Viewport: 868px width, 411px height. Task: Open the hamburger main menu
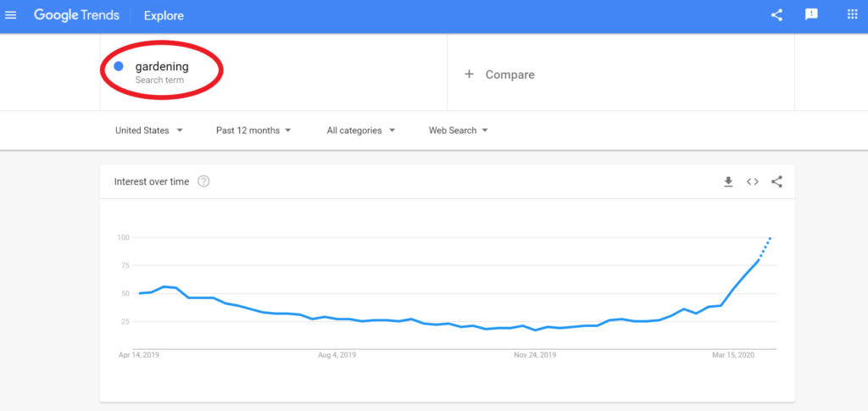[x=10, y=15]
